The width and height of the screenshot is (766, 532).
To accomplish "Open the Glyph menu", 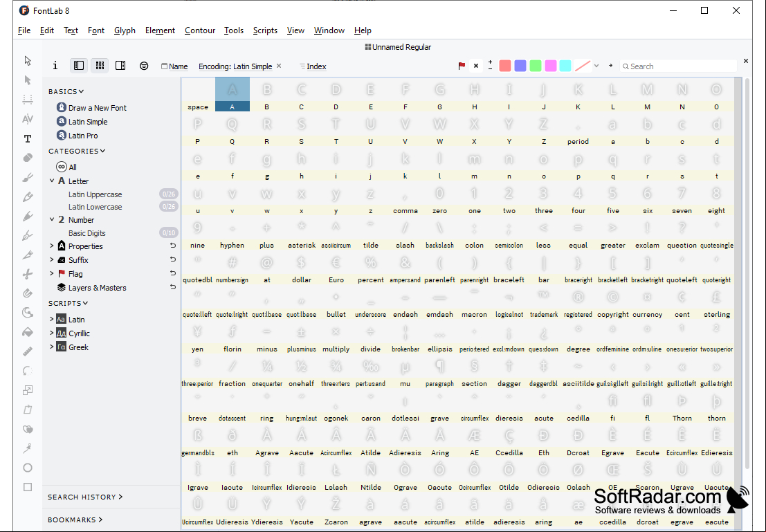I will (x=125, y=30).
